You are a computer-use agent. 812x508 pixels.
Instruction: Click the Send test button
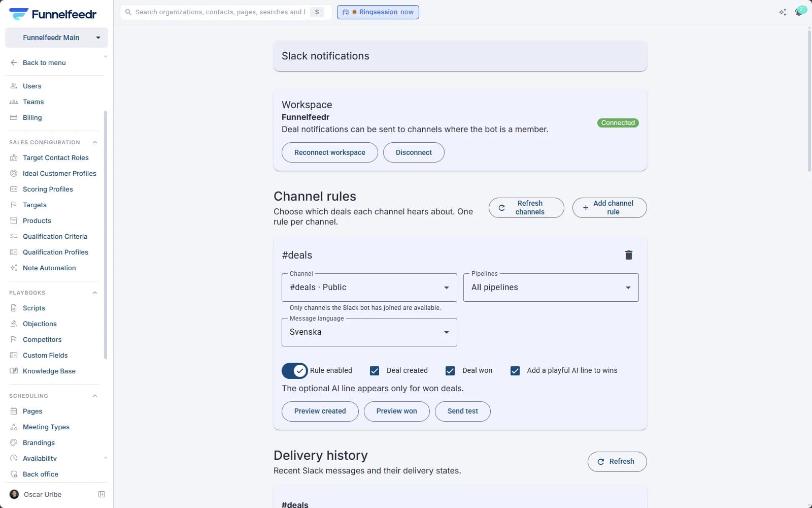[463, 411]
